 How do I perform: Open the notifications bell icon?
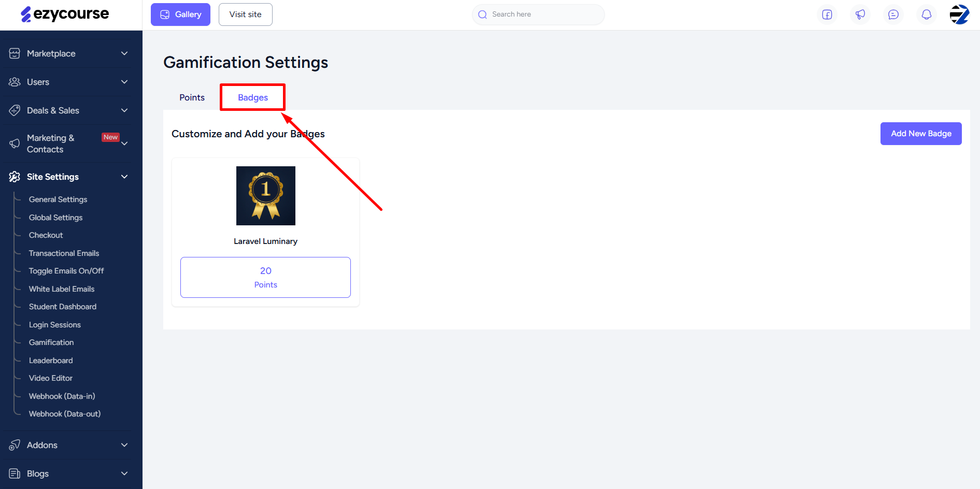927,15
